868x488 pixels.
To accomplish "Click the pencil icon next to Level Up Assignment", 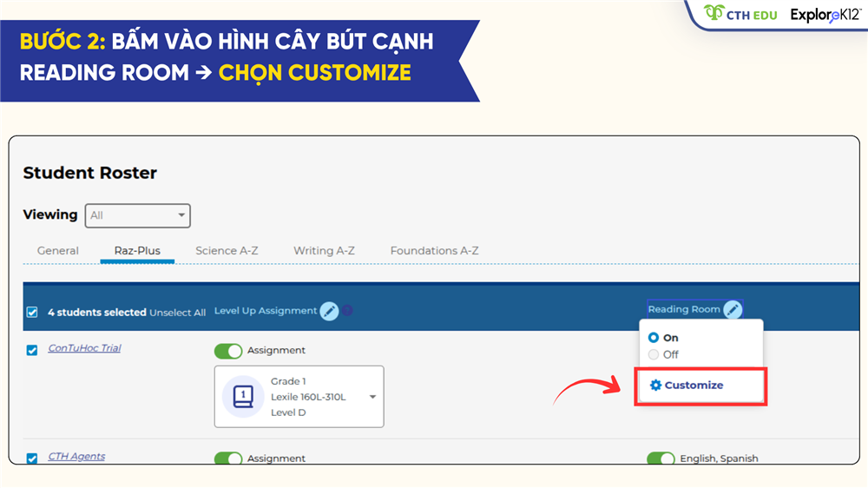I will [329, 312].
